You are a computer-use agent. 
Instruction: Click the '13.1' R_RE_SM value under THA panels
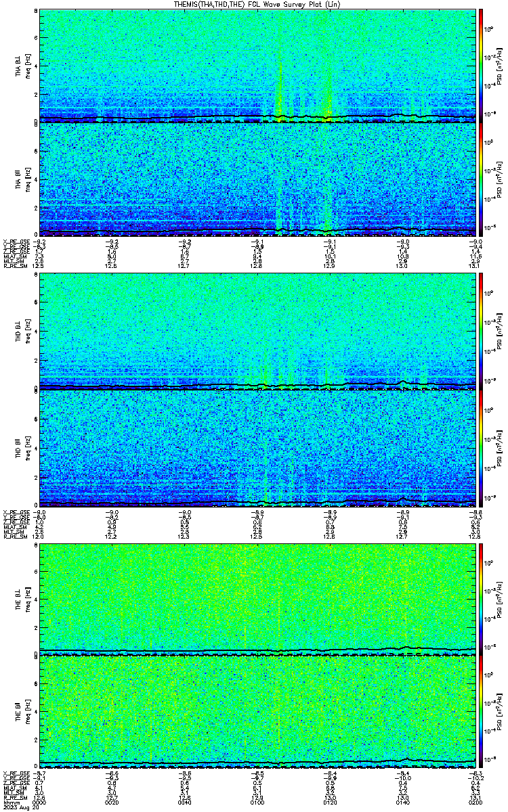coord(474,266)
